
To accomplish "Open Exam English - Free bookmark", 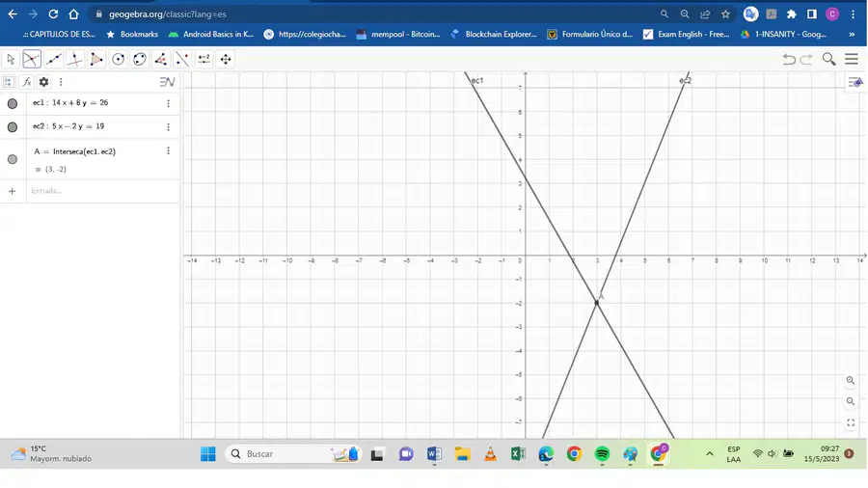I will point(687,35).
